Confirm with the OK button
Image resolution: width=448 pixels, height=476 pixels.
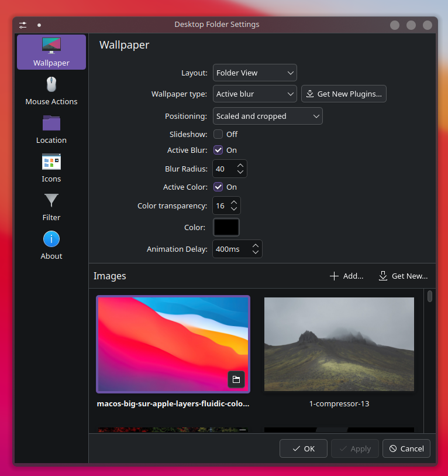pyautogui.click(x=304, y=448)
